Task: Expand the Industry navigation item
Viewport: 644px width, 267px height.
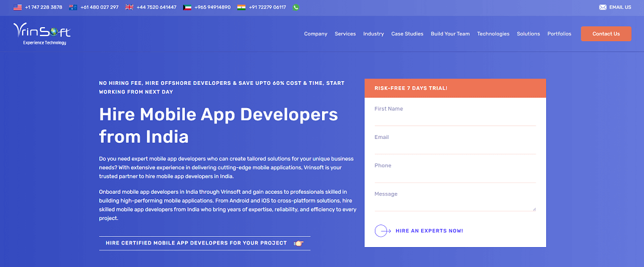Action: [374, 34]
